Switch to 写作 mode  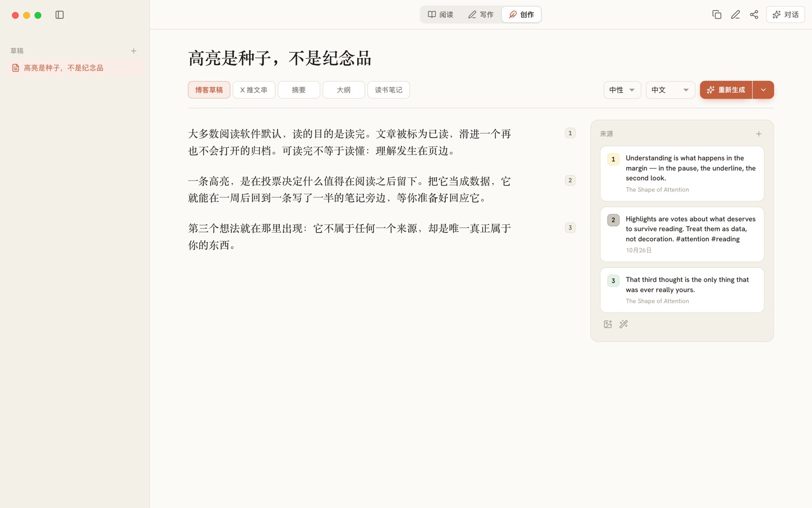481,15
